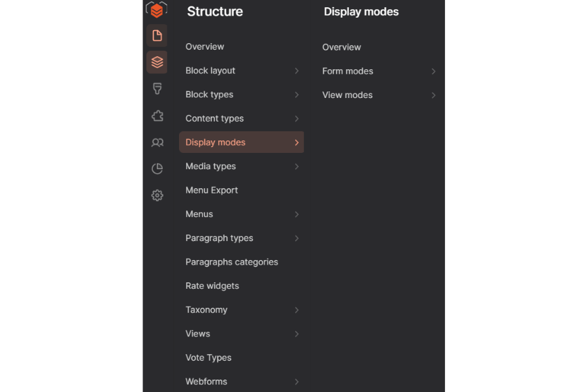The height and width of the screenshot is (392, 588).
Task: Click the orange Drupal CMS logo icon
Action: pos(157,9)
